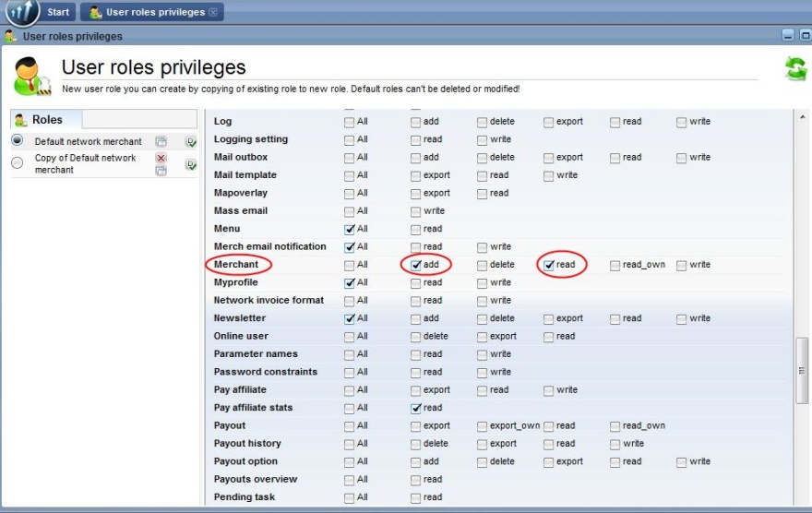Click the green refresh arrows icon
The height and width of the screenshot is (513, 812).
794,68
